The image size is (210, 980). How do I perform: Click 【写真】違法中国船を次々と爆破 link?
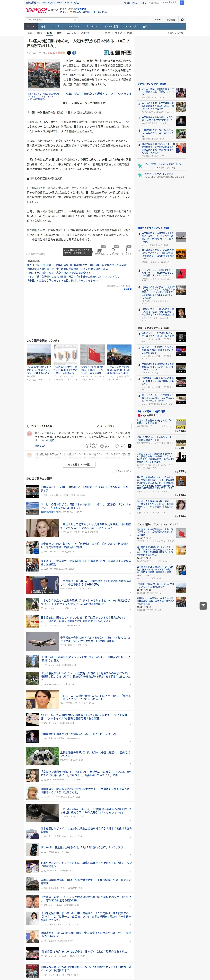pos(97,94)
